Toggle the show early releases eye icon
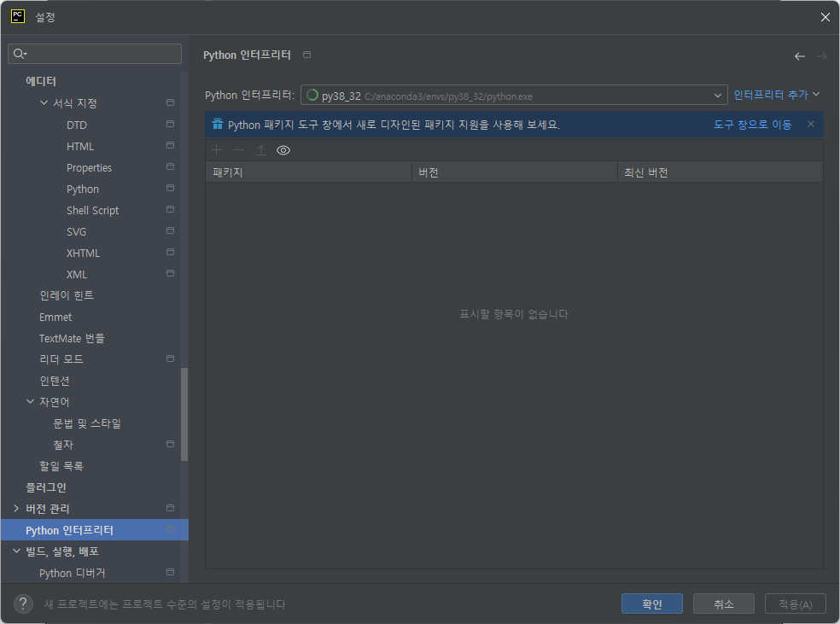Viewport: 840px width, 624px height. (x=283, y=150)
